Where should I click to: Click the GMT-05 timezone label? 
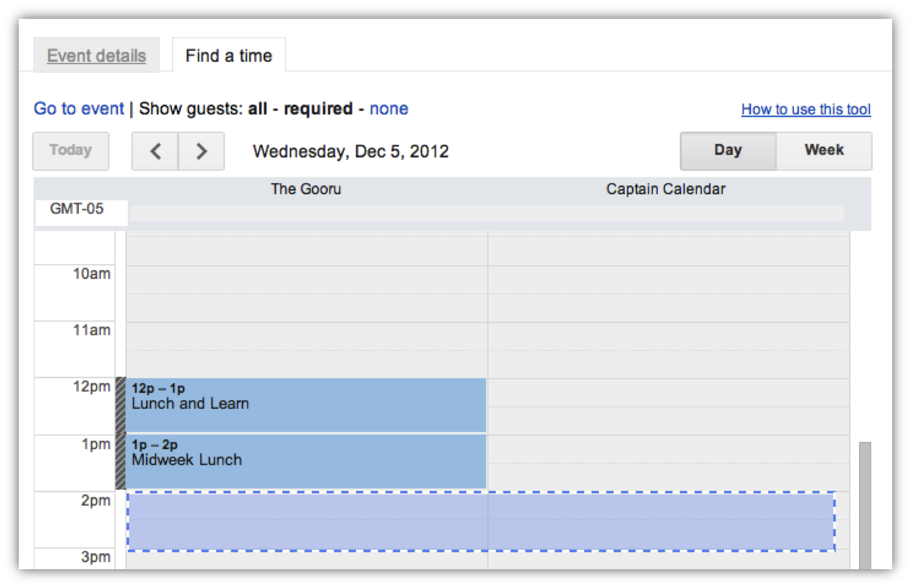77,209
